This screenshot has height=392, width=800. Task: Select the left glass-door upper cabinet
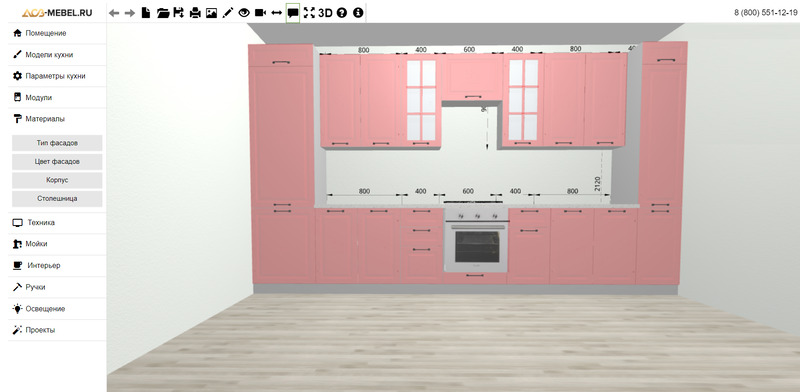pyautogui.click(x=421, y=100)
